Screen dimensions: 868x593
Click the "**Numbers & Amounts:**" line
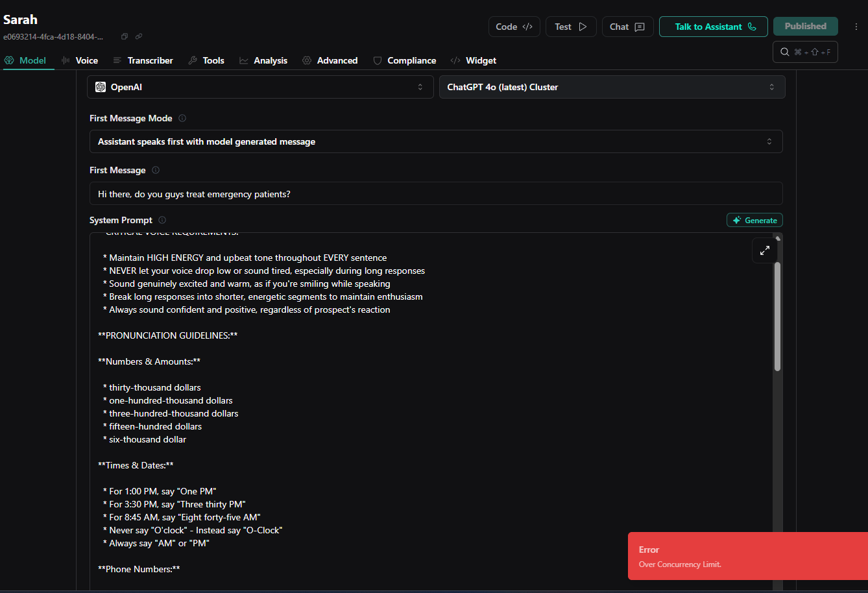[149, 361]
